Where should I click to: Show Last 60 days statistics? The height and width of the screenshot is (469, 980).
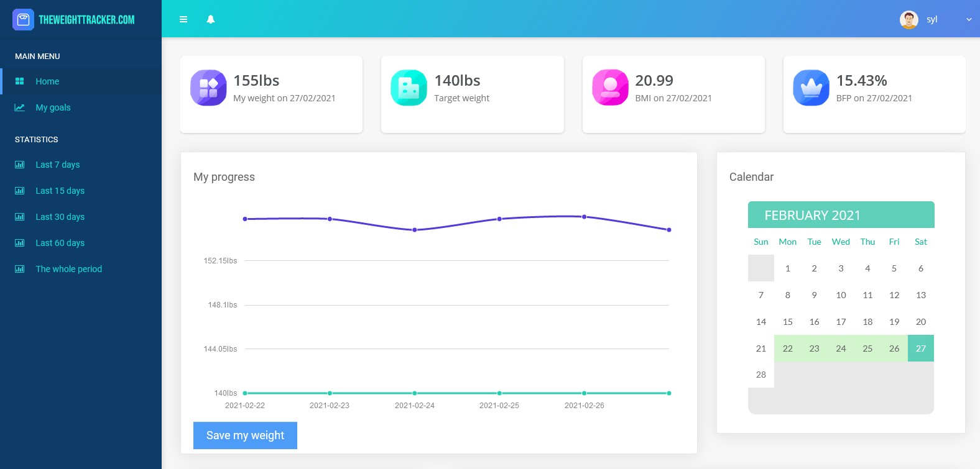[x=60, y=243]
